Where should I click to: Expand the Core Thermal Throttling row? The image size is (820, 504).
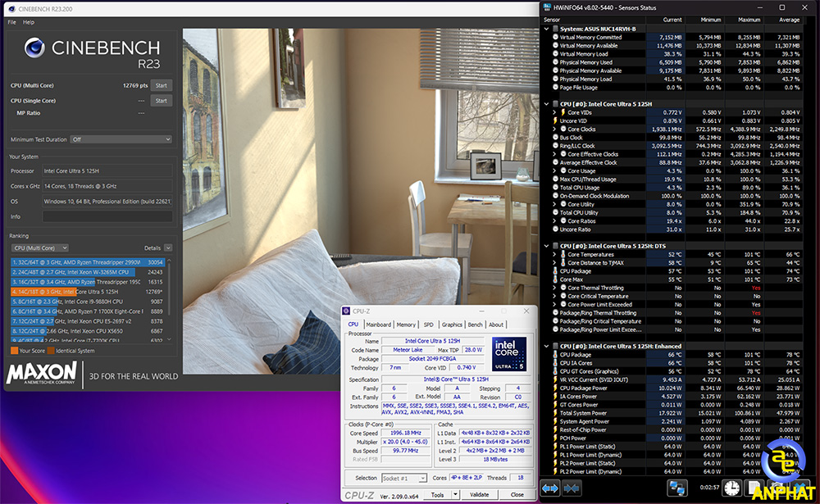[554, 288]
